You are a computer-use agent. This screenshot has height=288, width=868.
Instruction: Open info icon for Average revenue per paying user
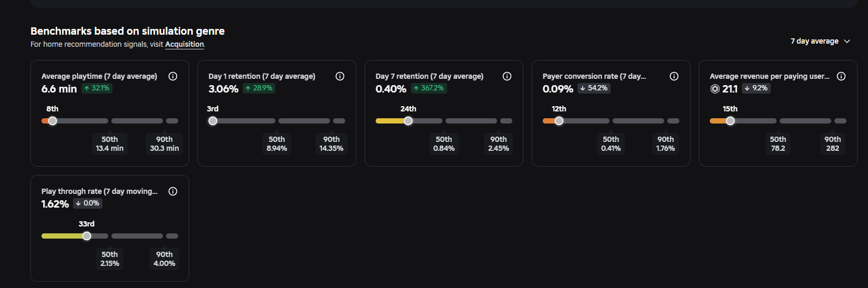pyautogui.click(x=841, y=76)
